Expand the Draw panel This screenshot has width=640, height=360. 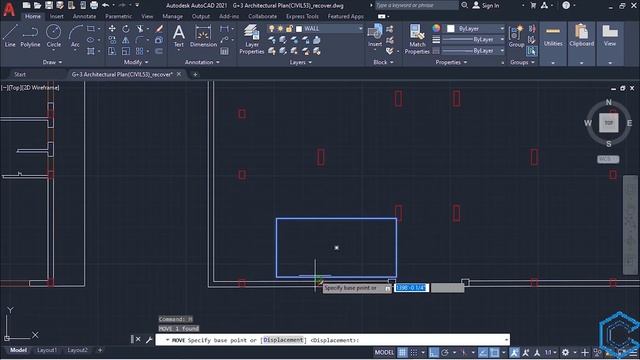[52, 62]
